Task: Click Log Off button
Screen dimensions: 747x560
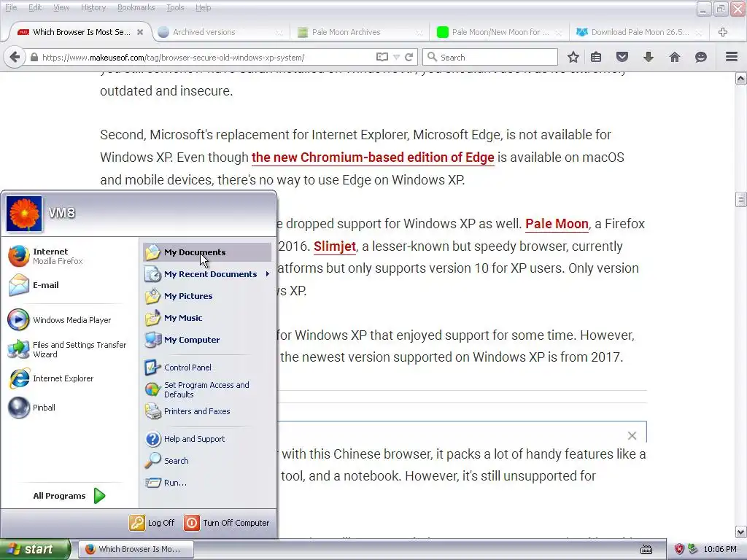Action: click(x=152, y=522)
